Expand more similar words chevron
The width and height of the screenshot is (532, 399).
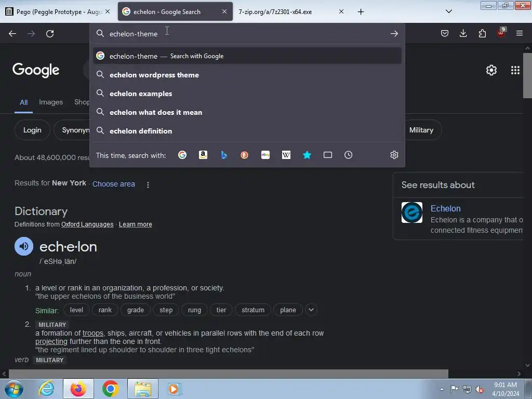click(311, 310)
